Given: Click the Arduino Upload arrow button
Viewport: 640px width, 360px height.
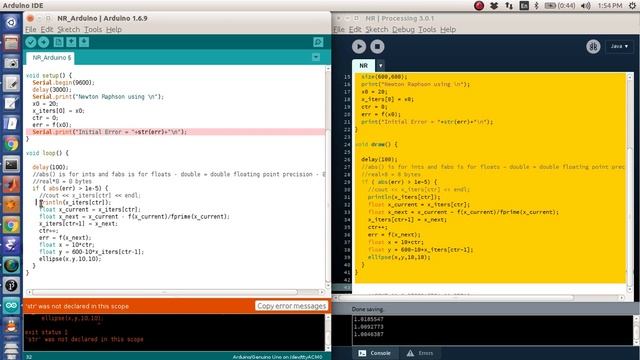Looking at the screenshot, I should coord(44,42).
